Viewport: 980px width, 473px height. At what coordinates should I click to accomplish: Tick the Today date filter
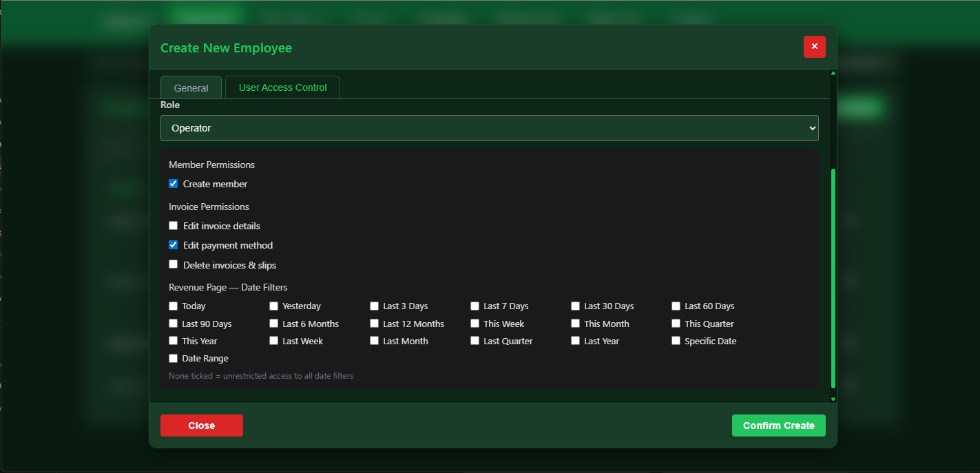[x=173, y=306]
